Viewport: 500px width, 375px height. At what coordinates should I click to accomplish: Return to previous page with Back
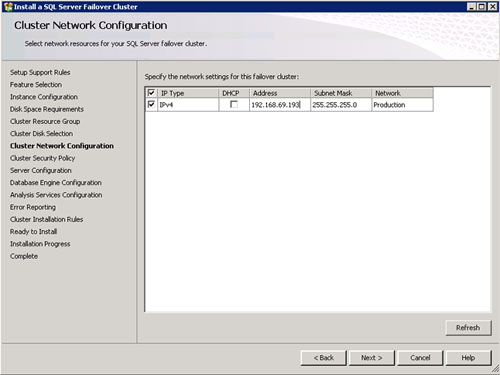pyautogui.click(x=323, y=358)
